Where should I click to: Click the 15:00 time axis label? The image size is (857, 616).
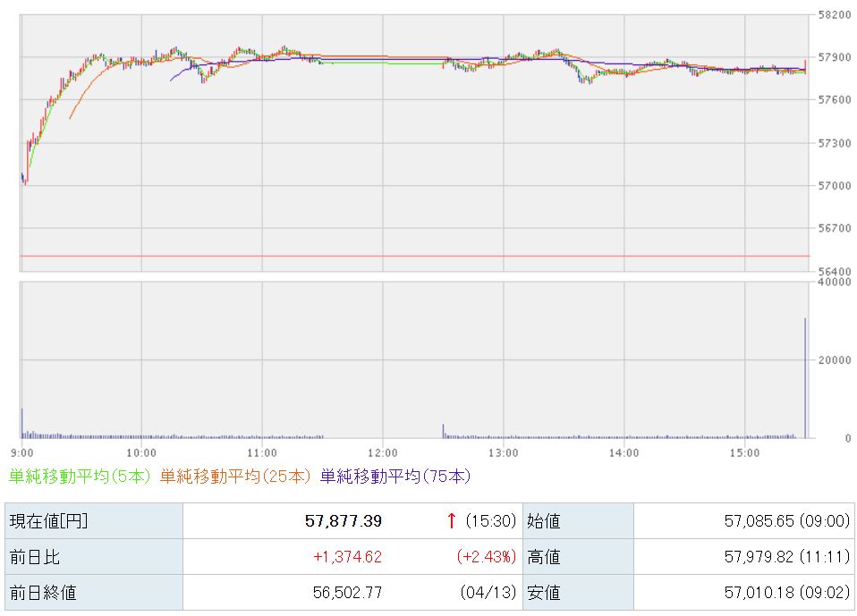(x=744, y=452)
